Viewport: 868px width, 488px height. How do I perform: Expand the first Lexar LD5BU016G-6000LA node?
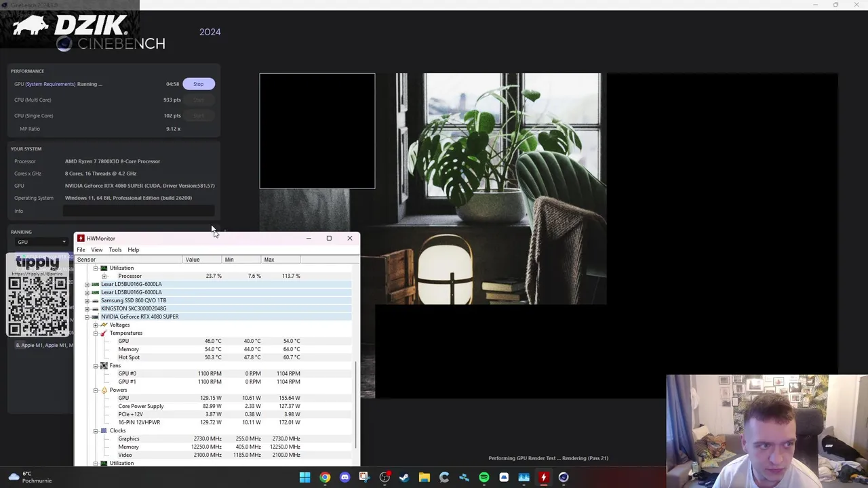point(87,285)
